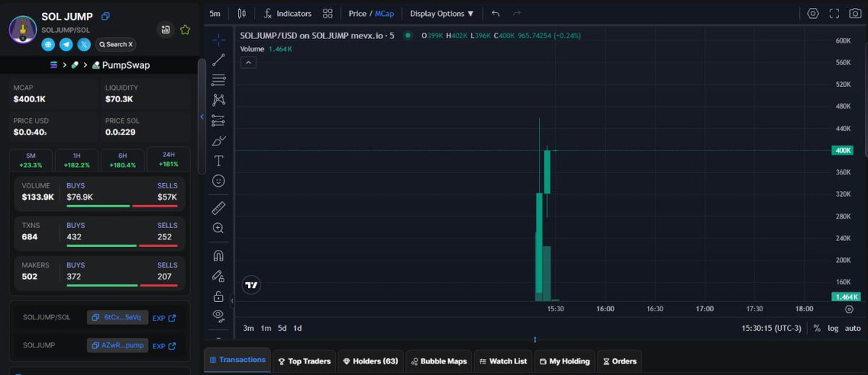This screenshot has width=868, height=375.
Task: Toggle stay in drawing mode
Action: coord(218,276)
